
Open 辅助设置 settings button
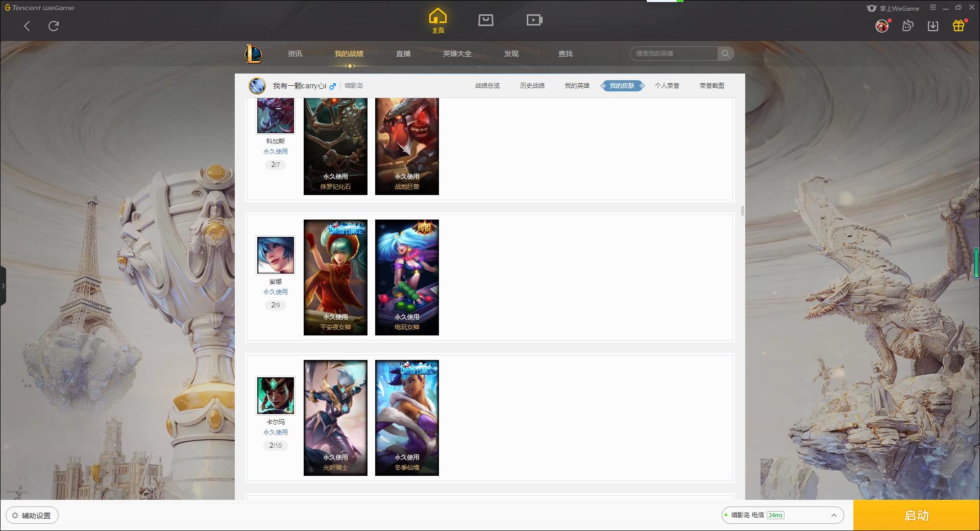32,516
